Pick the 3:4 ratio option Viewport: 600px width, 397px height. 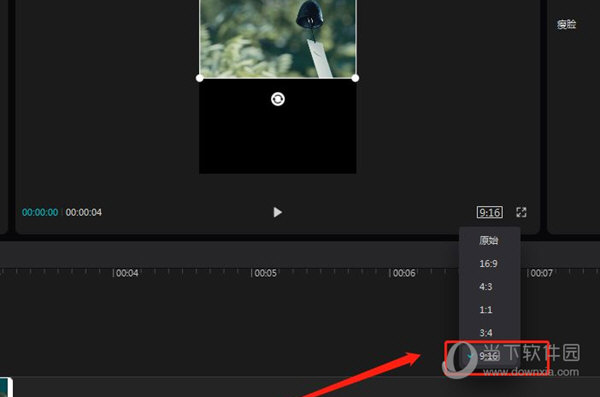pos(486,333)
